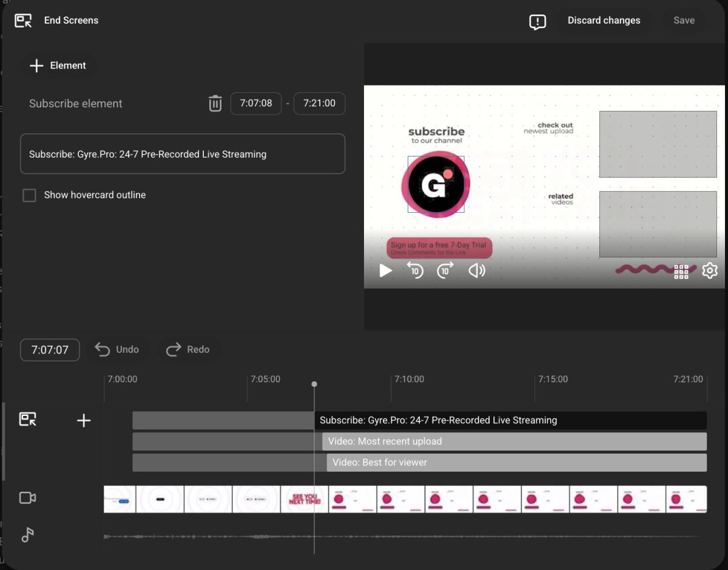
Task: Open preview settings gear
Action: 710,270
